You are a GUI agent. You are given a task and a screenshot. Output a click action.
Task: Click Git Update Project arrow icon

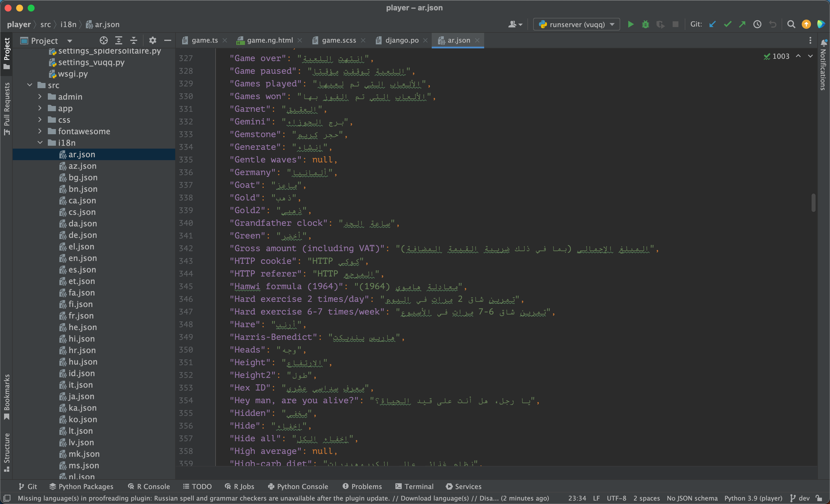coord(712,24)
